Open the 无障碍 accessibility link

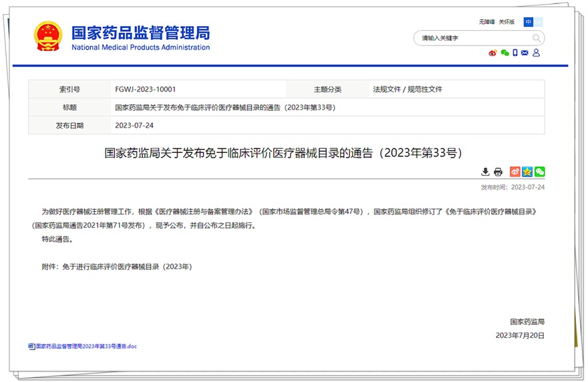click(x=486, y=22)
